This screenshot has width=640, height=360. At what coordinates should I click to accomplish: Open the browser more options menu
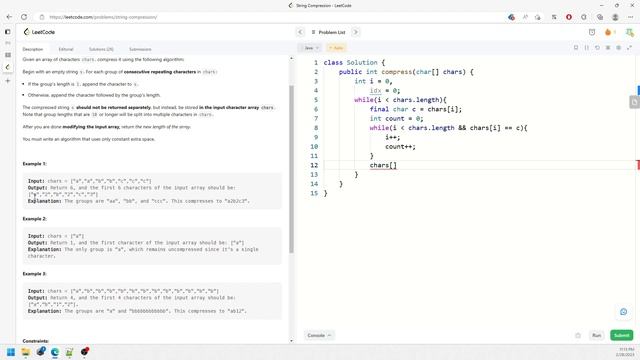[x=630, y=17]
